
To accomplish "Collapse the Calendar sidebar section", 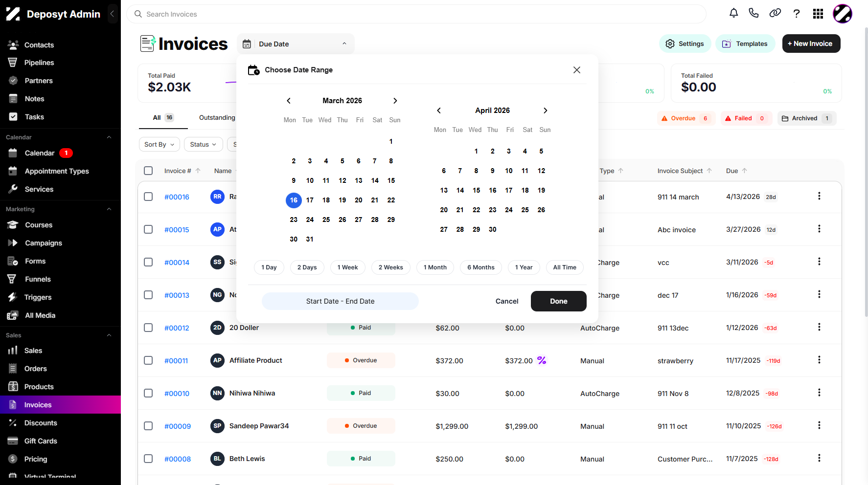I will [109, 137].
